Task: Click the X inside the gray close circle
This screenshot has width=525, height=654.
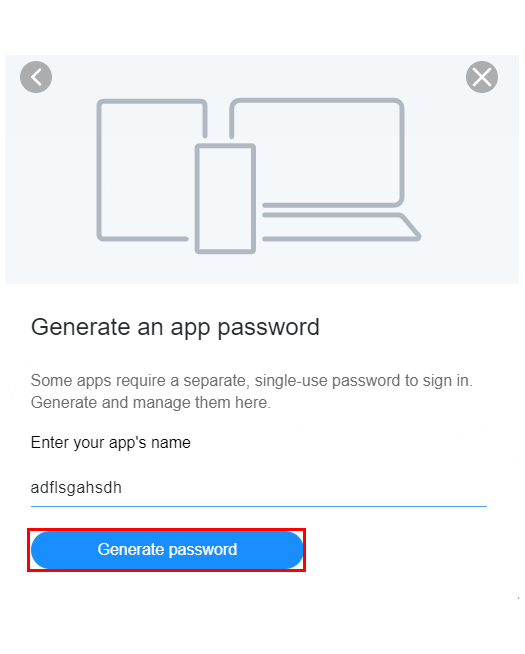Action: [x=482, y=77]
